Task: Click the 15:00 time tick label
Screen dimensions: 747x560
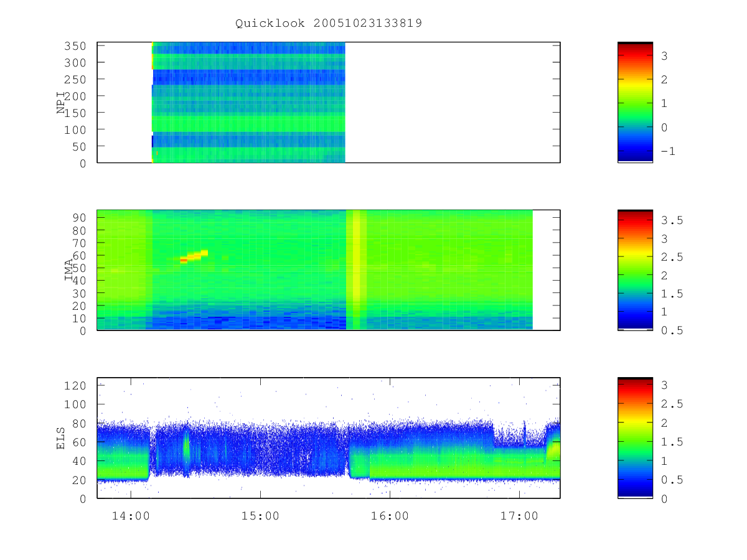Action: coord(260,516)
